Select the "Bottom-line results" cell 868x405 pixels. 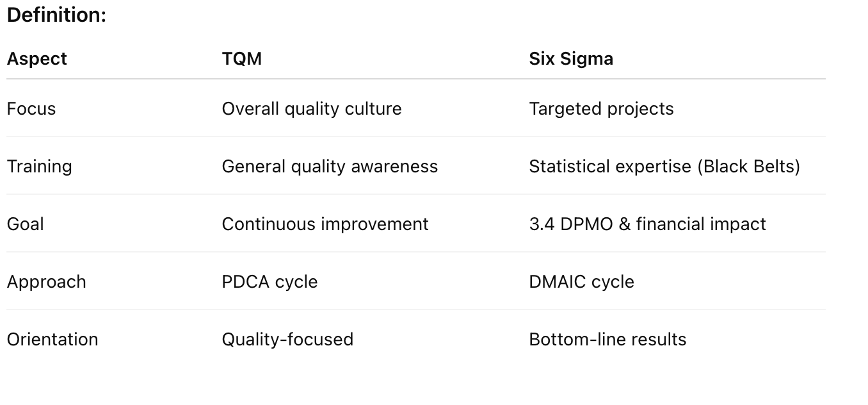[x=607, y=339]
